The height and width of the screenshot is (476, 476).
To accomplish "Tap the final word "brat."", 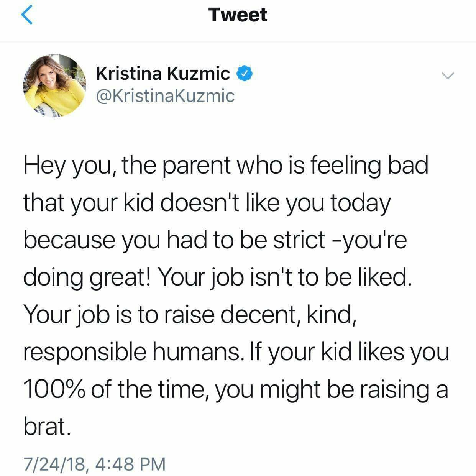I will [x=47, y=426].
